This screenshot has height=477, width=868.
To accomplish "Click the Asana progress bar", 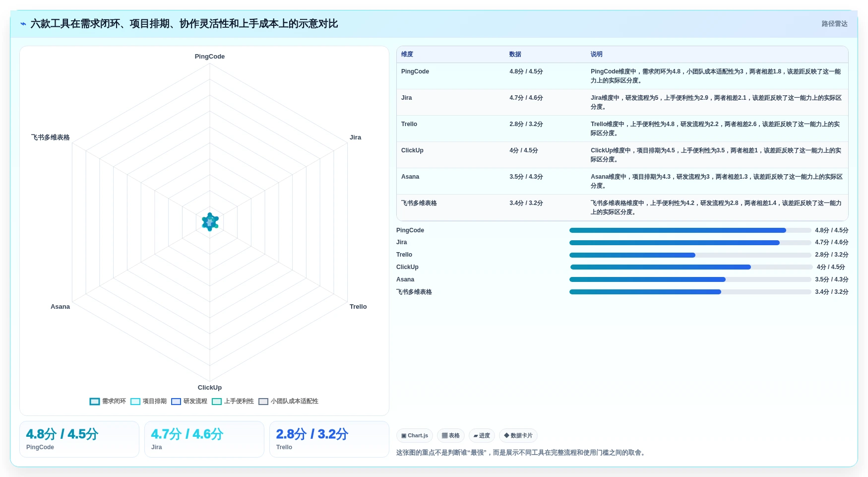I will click(690, 279).
